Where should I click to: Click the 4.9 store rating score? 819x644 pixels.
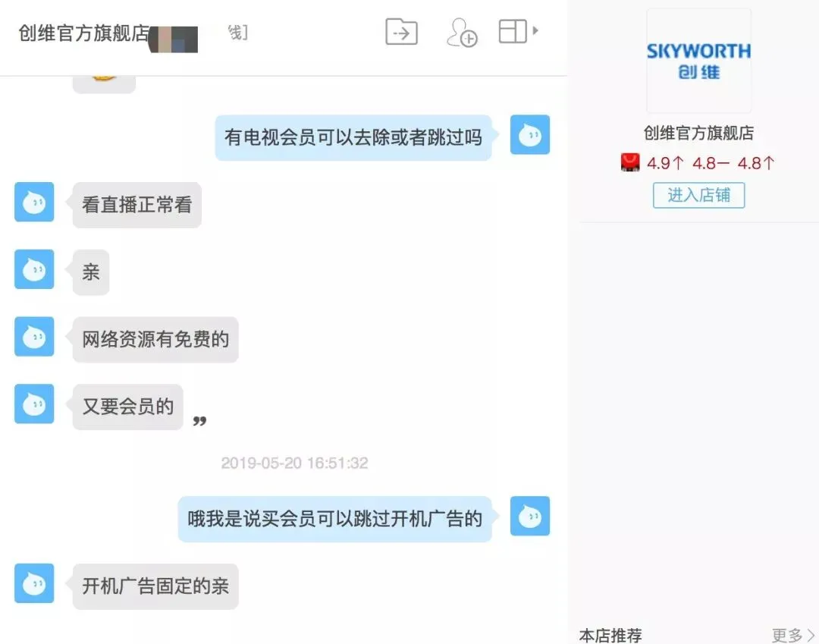(658, 164)
